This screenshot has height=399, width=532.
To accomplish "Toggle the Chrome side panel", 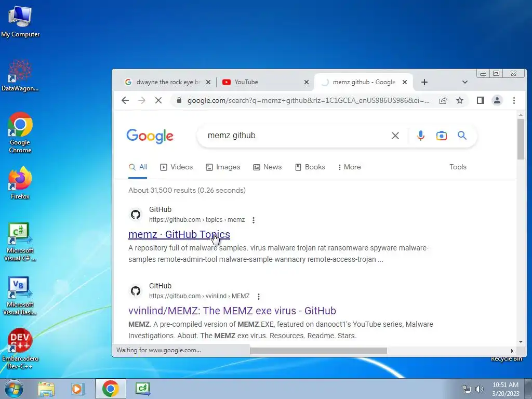I will click(481, 100).
